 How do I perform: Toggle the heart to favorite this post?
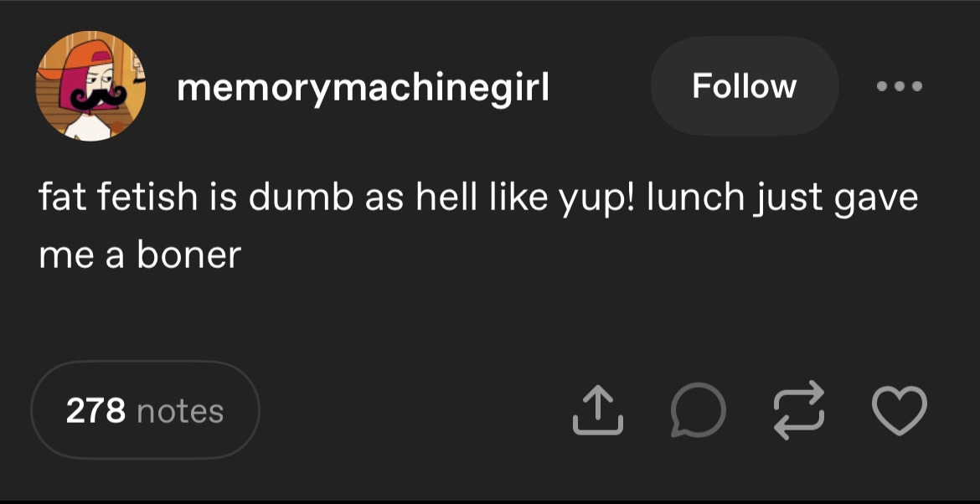[900, 410]
